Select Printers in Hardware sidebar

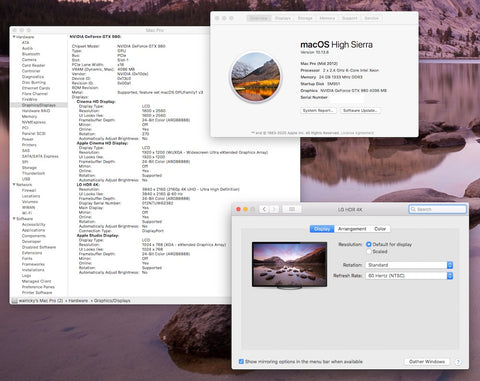[29, 145]
